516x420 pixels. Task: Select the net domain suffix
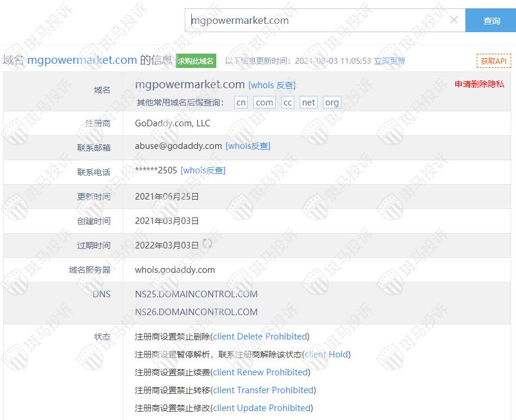[309, 102]
